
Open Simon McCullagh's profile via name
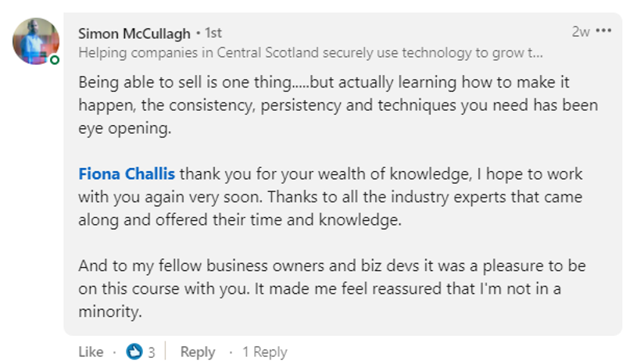click(x=134, y=33)
